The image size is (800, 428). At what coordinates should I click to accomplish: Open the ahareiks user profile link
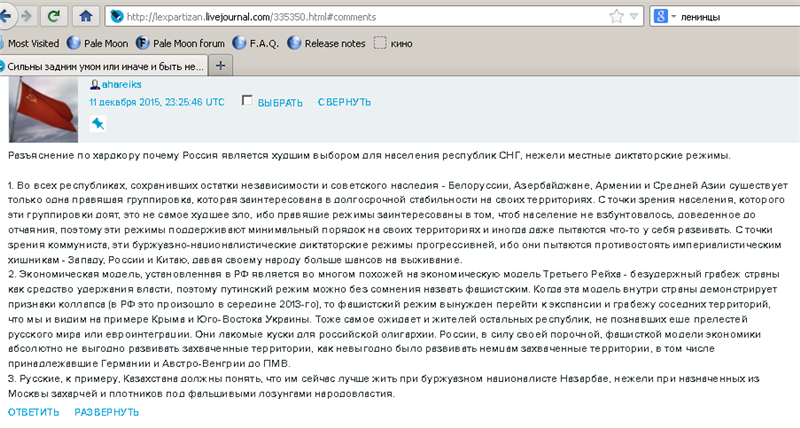(x=121, y=84)
